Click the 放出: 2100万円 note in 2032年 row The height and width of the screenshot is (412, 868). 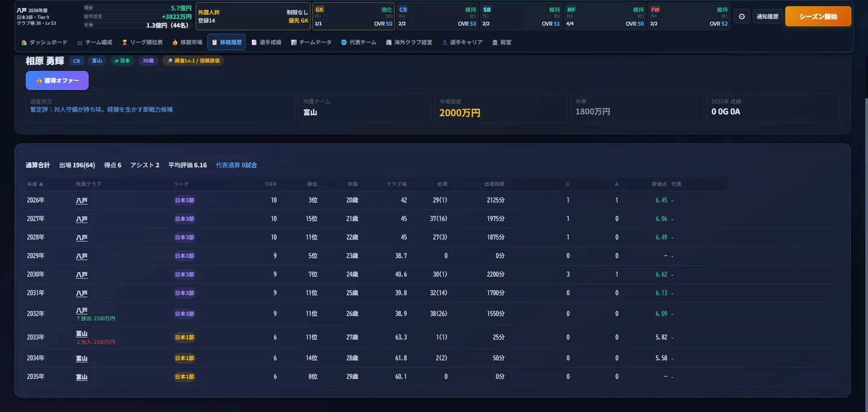[x=96, y=319]
